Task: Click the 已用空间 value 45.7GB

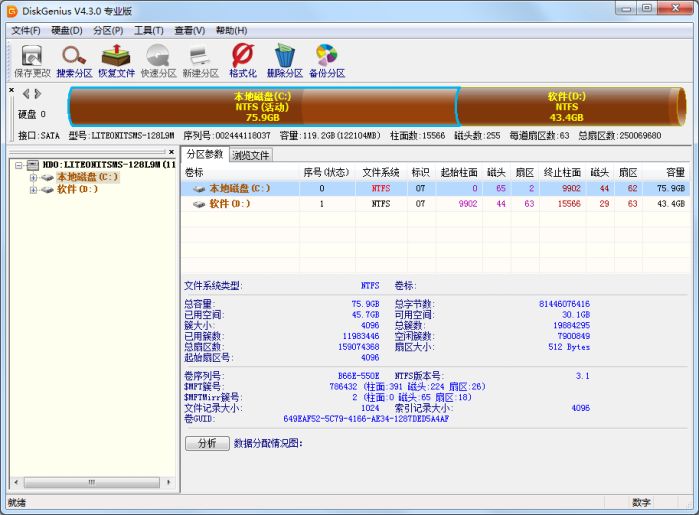Action: (365, 315)
